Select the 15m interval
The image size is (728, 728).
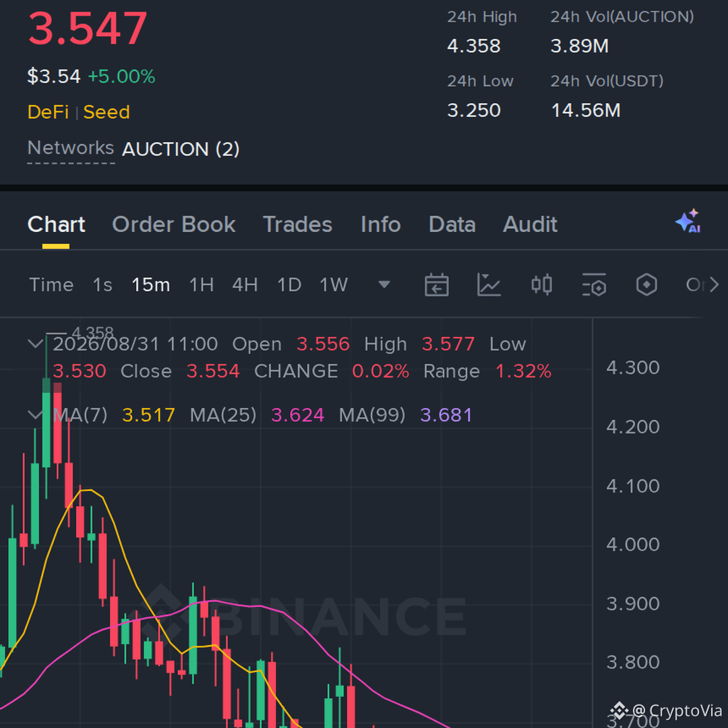point(151,284)
